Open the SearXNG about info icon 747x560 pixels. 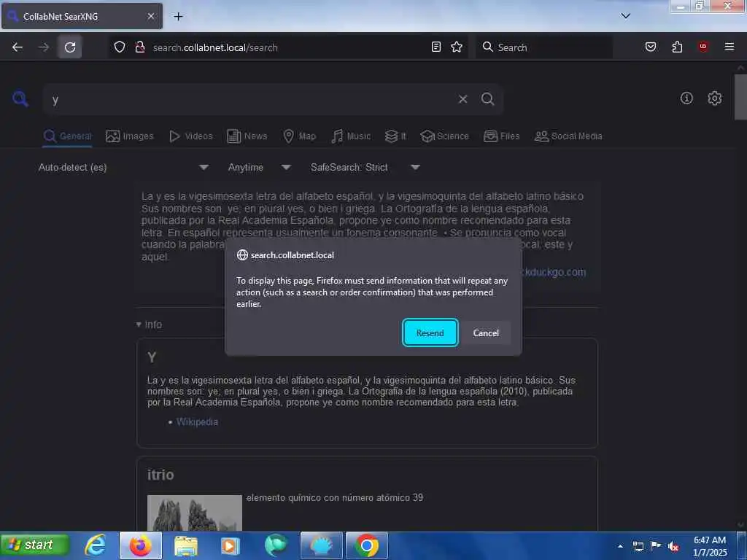pos(686,98)
